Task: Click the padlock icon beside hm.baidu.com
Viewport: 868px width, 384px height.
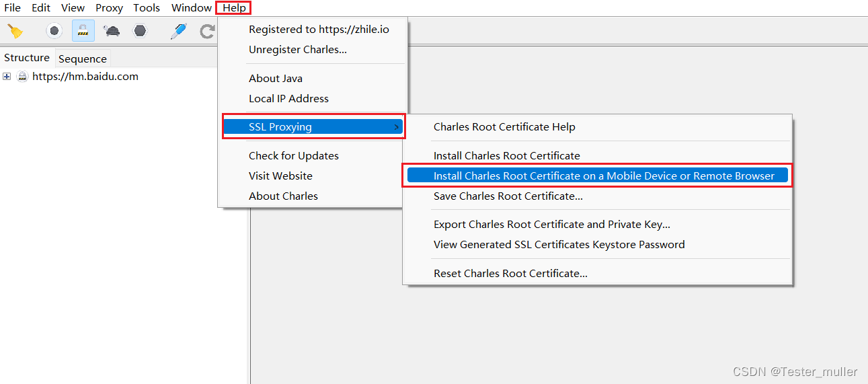Action: (x=22, y=77)
